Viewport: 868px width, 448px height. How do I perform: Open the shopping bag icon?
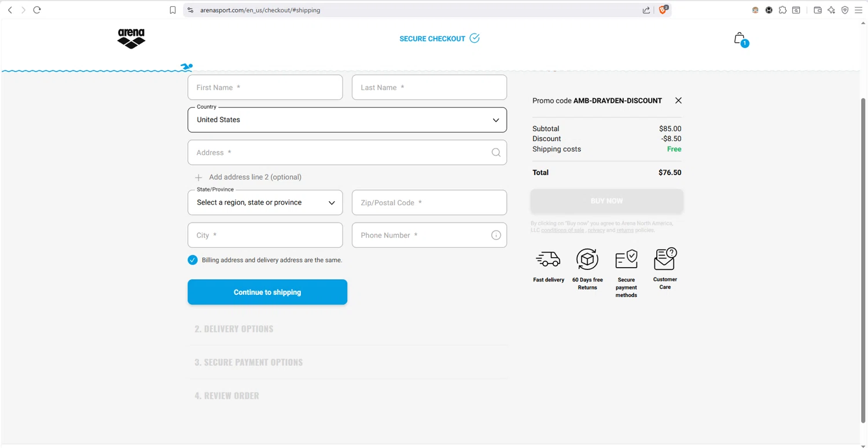(740, 39)
